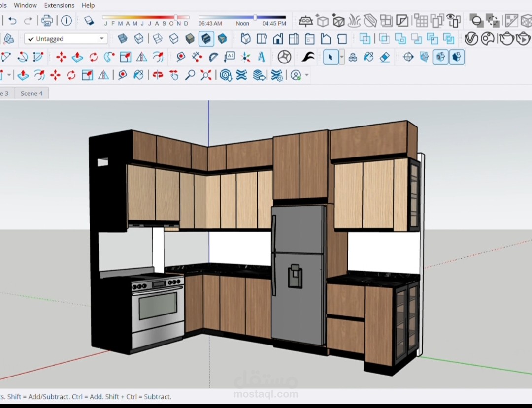The width and height of the screenshot is (532, 408).
Task: Select the Protractor tool
Action: pyautogui.click(x=213, y=57)
